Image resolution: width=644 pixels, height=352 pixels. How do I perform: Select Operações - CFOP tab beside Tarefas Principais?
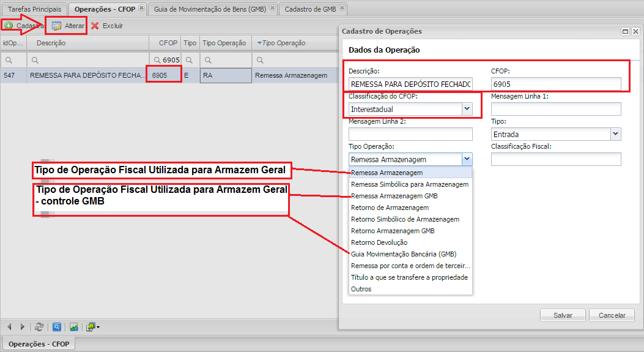click(x=105, y=9)
